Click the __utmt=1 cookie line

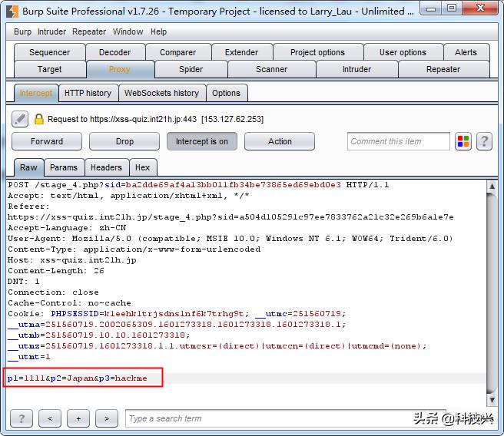click(x=29, y=357)
